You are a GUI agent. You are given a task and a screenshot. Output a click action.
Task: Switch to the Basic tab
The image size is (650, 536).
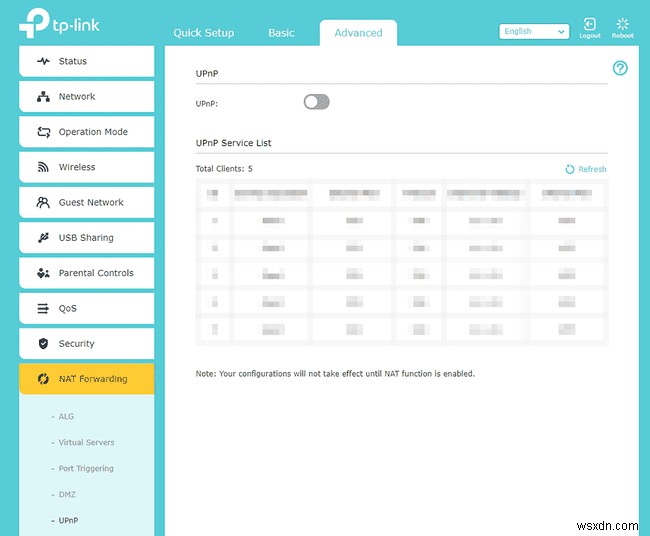click(281, 33)
